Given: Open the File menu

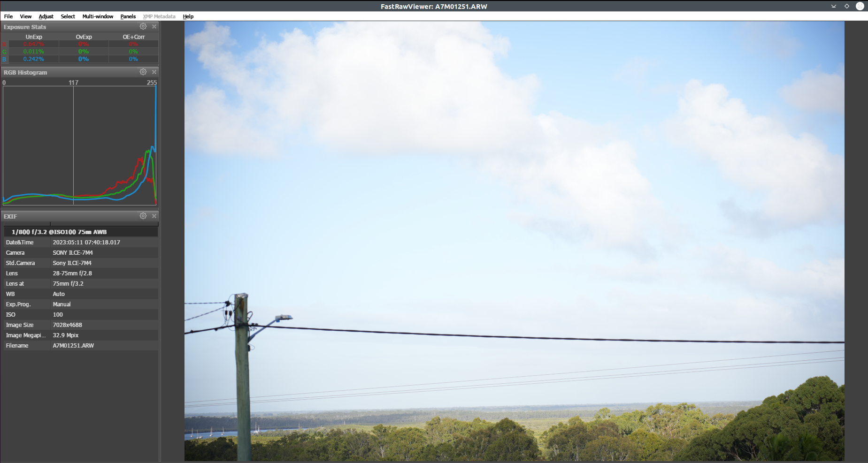Looking at the screenshot, I should 8,16.
